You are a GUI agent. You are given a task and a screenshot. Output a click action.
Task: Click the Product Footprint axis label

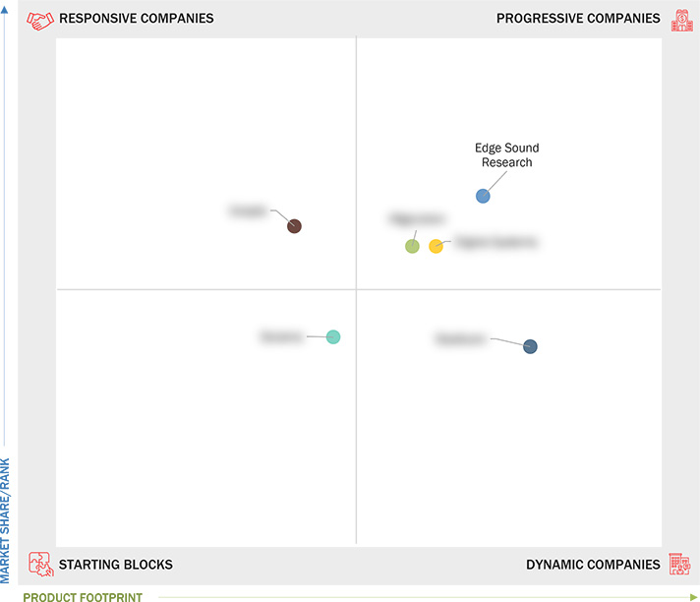coord(83,596)
